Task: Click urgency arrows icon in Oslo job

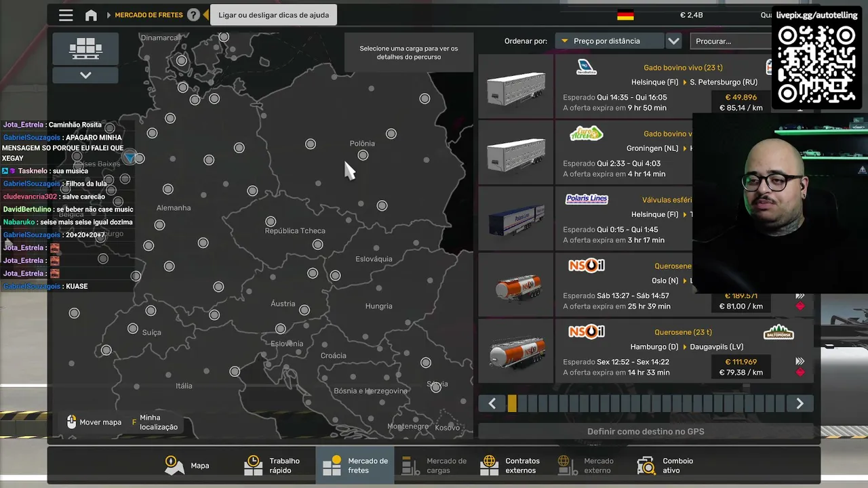Action: tap(800, 296)
